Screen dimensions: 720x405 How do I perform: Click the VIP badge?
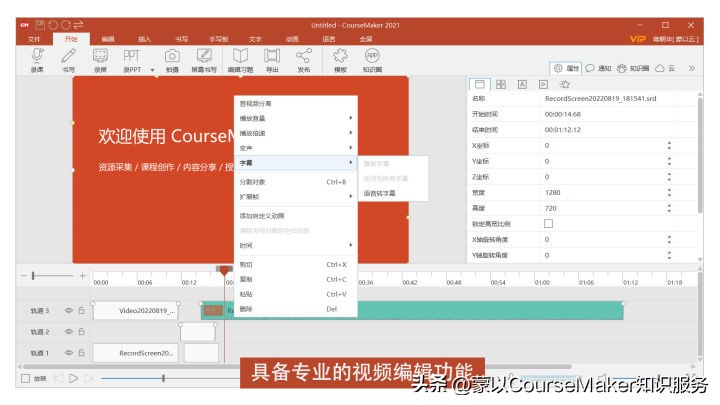click(637, 39)
